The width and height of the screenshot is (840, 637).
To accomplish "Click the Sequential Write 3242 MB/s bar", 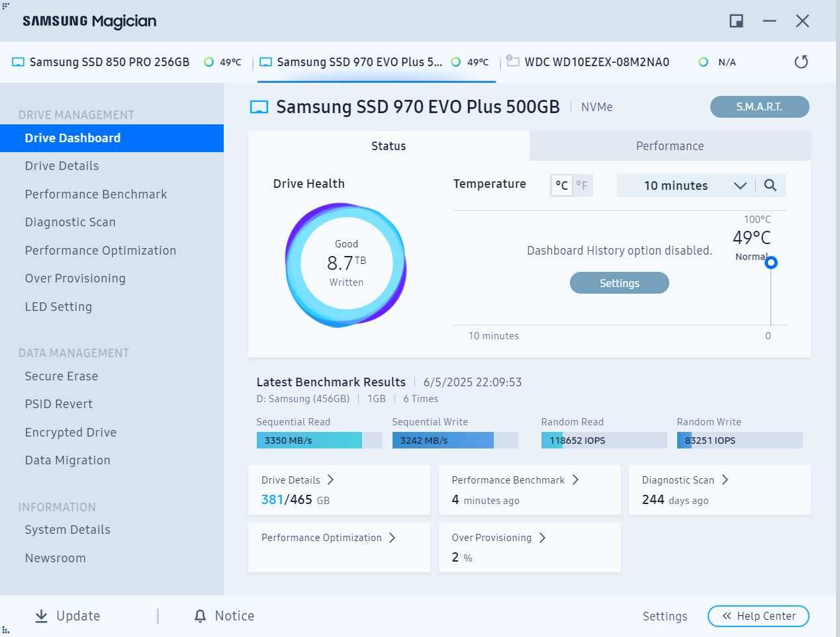I will click(455, 441).
